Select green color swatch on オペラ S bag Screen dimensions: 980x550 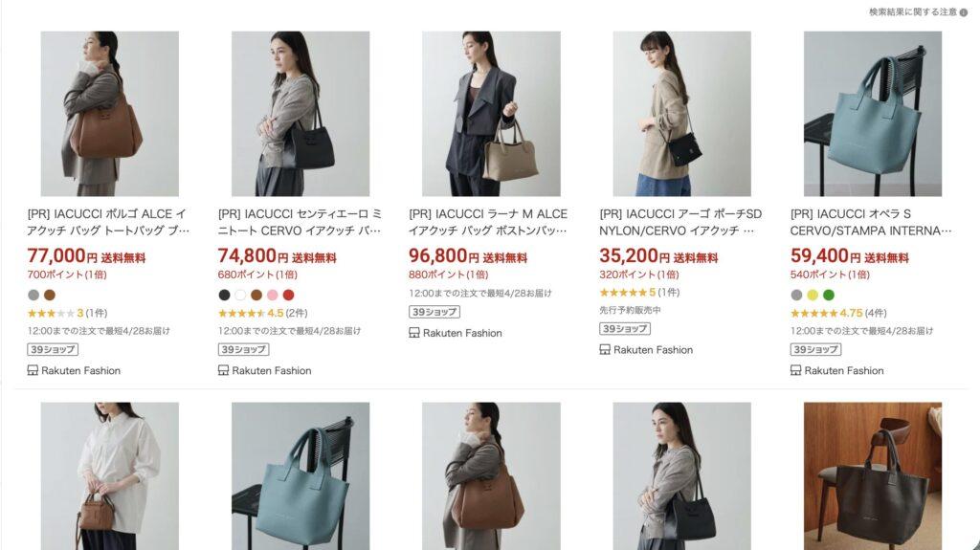[x=829, y=295]
